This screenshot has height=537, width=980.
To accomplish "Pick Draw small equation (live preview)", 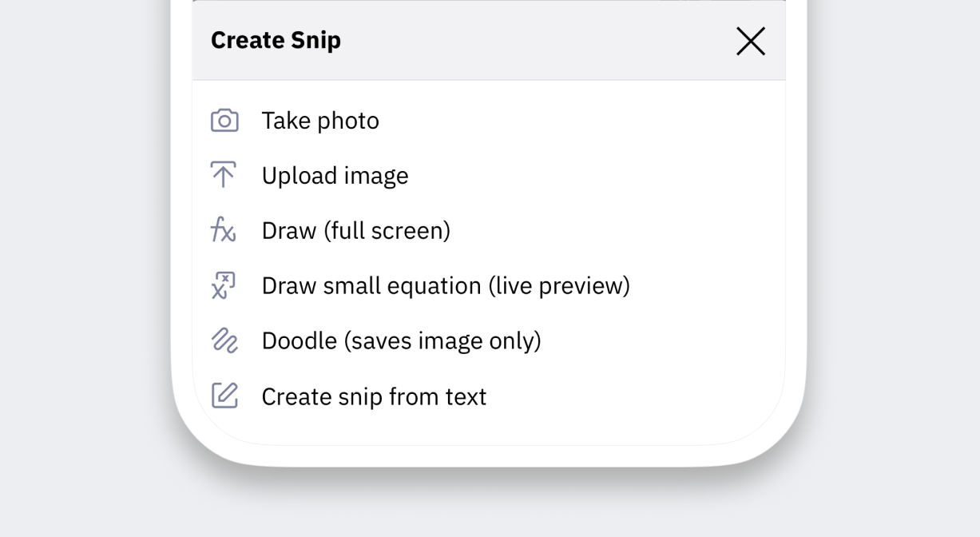I will click(445, 284).
